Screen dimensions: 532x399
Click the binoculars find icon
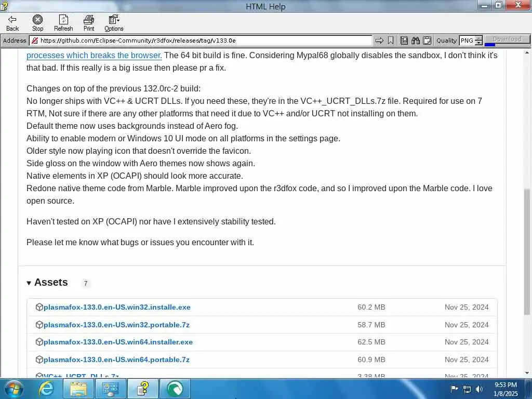pyautogui.click(x=415, y=41)
